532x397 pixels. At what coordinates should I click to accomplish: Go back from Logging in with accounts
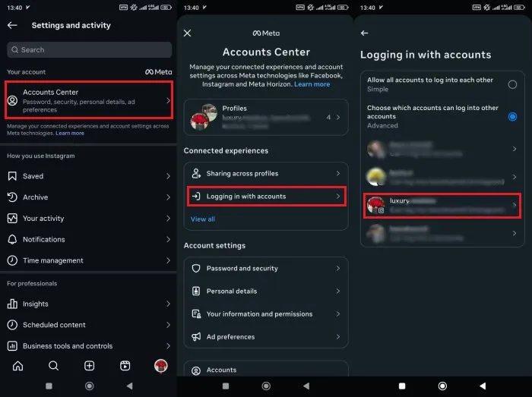[364, 33]
